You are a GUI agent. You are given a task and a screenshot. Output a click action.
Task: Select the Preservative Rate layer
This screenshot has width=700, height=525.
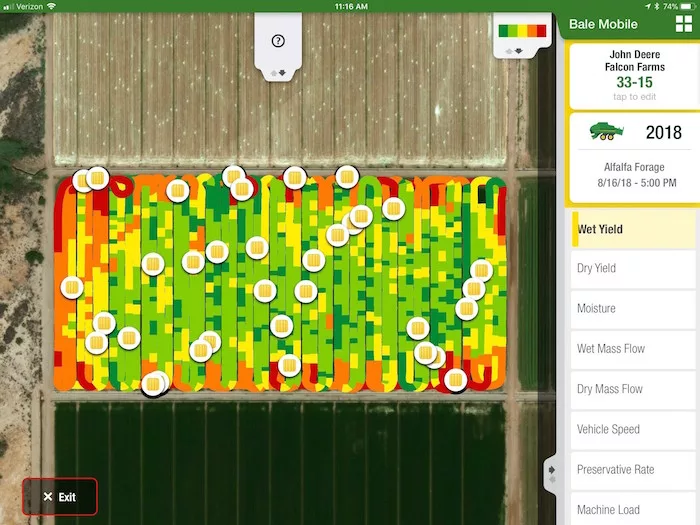(x=633, y=469)
